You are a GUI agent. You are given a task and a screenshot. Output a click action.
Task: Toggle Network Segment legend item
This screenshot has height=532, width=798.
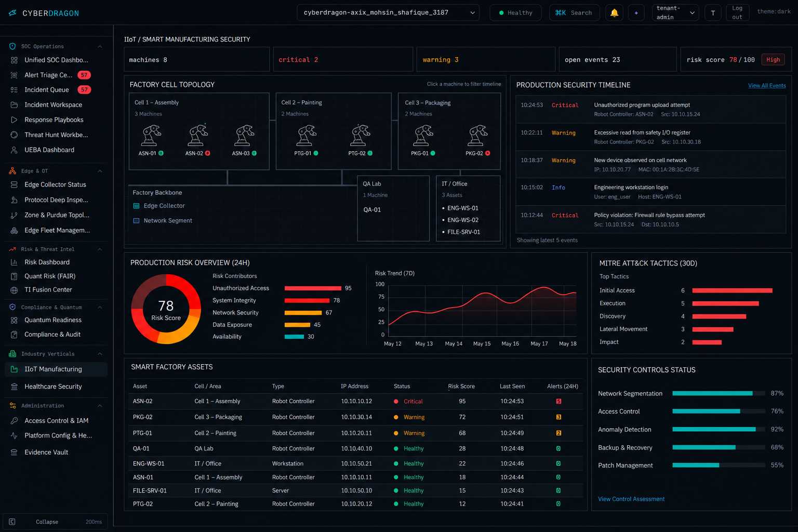pyautogui.click(x=163, y=221)
